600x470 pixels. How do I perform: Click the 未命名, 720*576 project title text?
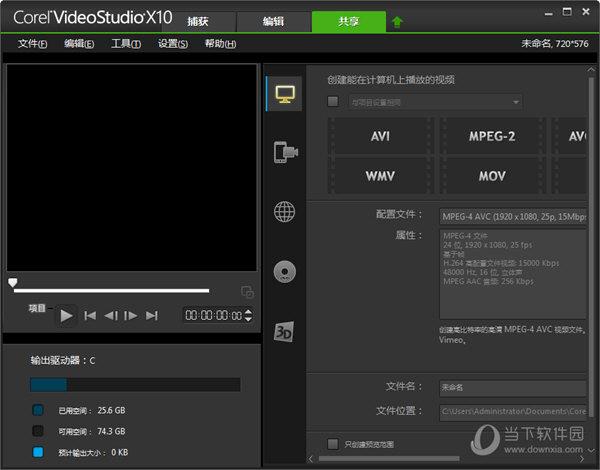(x=555, y=44)
